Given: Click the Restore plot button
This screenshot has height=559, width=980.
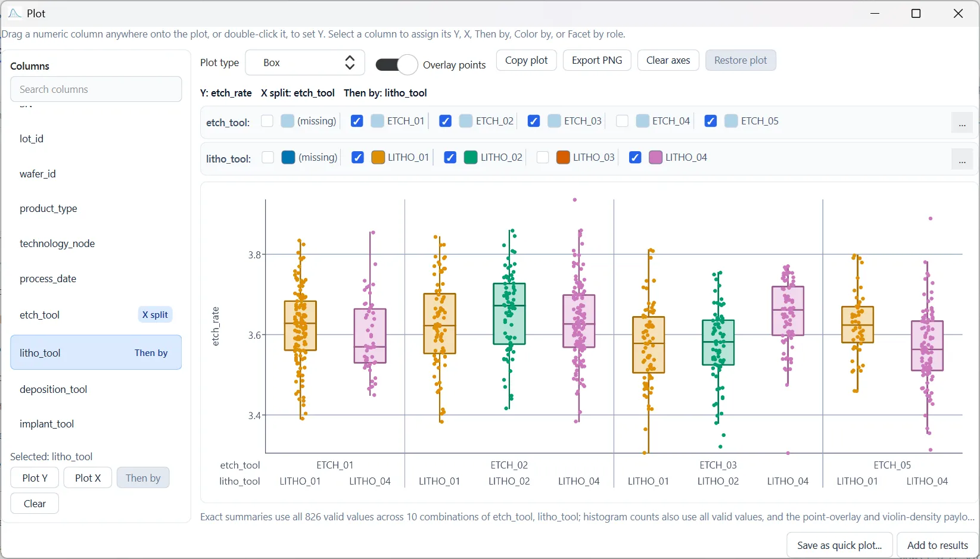Looking at the screenshot, I should click(741, 60).
